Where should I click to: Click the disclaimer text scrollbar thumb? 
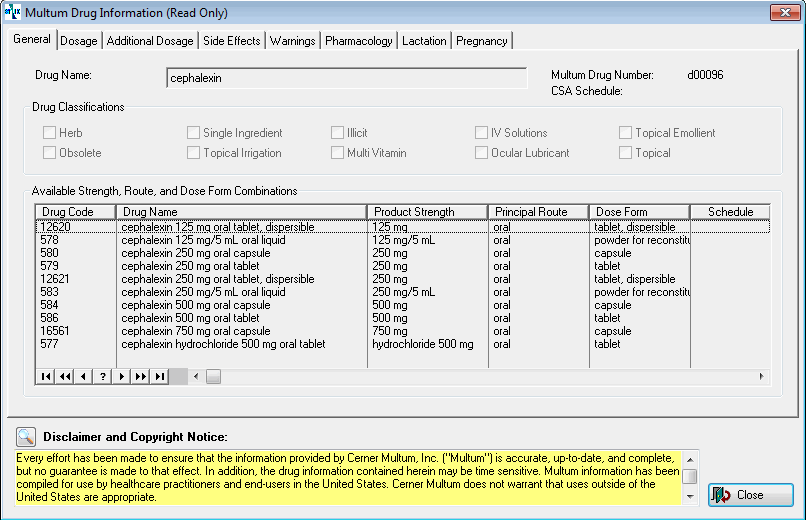click(x=690, y=476)
